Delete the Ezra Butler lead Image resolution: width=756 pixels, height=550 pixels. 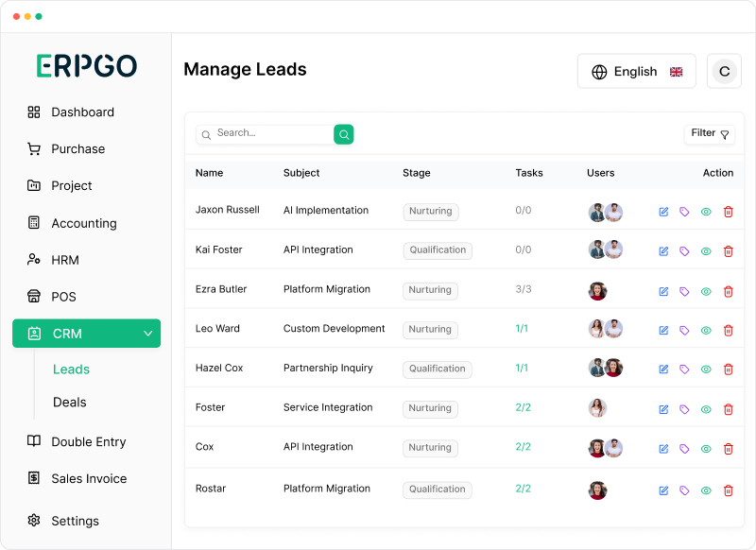pos(728,292)
